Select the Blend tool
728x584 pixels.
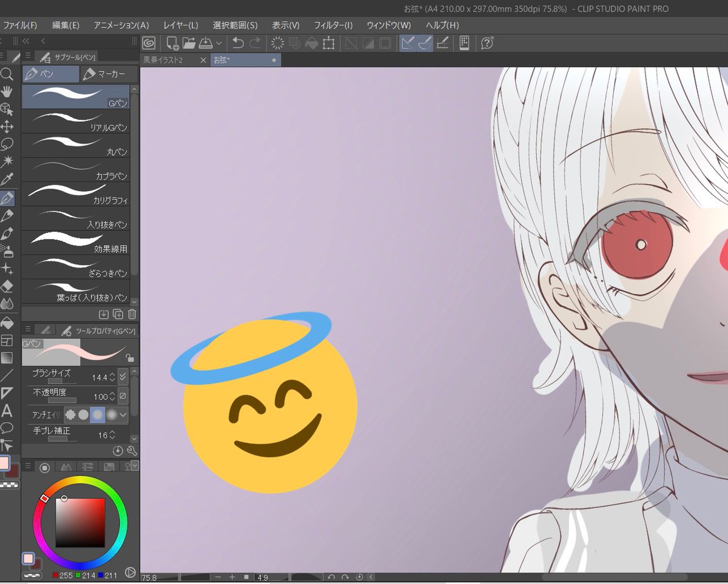pyautogui.click(x=7, y=303)
